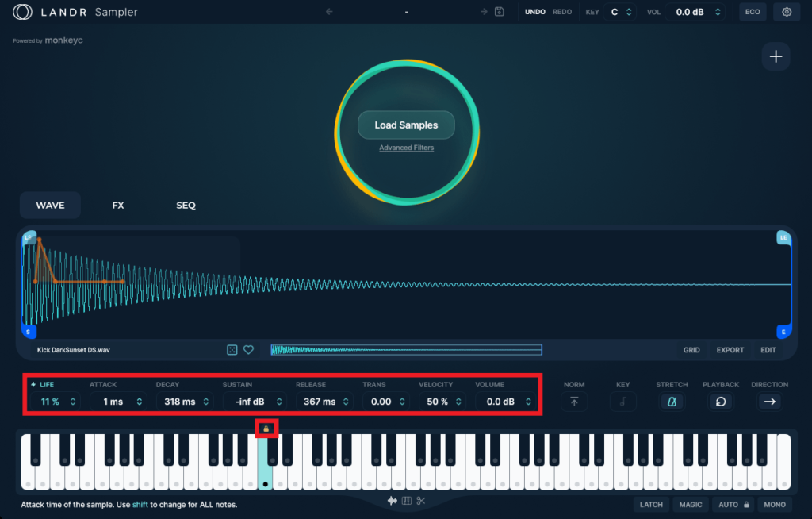Image resolution: width=812 pixels, height=519 pixels.
Task: Select the piano keys icon below keyboard
Action: pyautogui.click(x=407, y=500)
